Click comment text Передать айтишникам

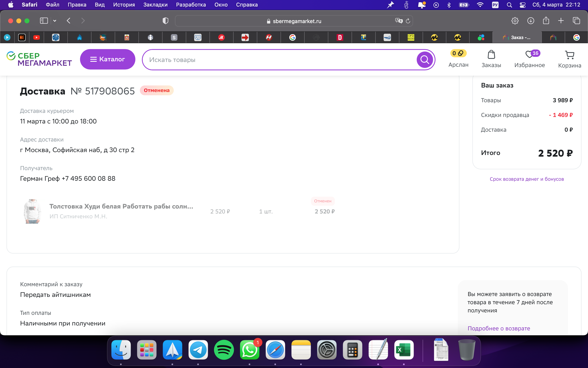point(55,295)
